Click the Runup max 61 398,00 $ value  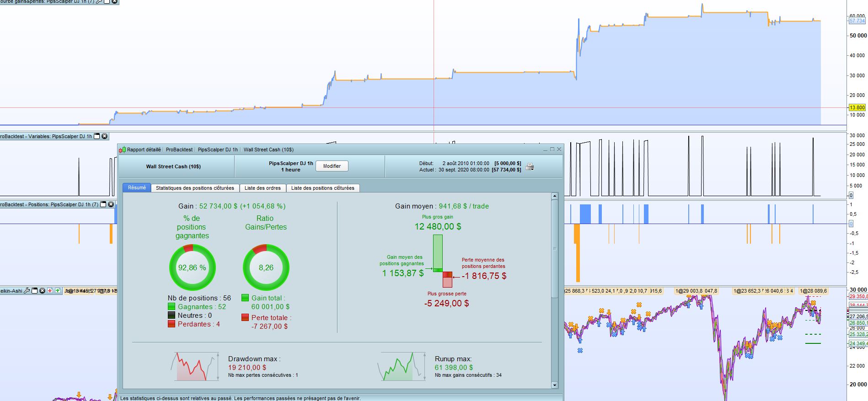coord(454,368)
